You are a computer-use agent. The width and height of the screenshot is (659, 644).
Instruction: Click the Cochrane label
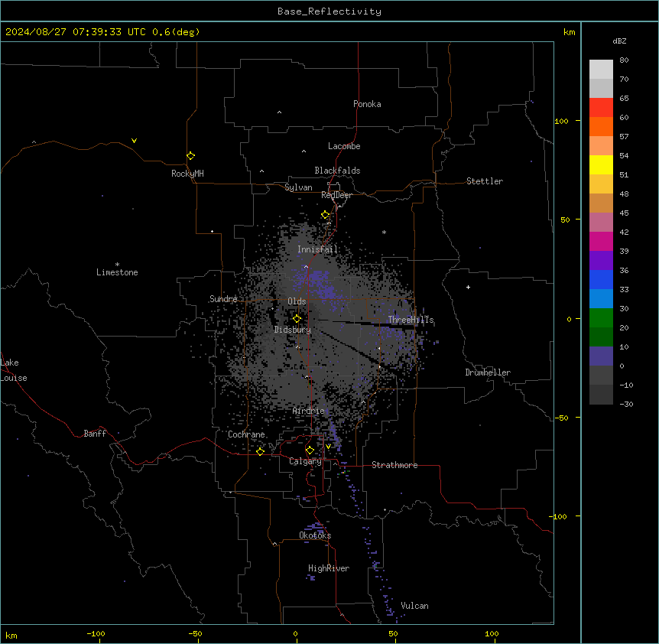pyautogui.click(x=246, y=434)
